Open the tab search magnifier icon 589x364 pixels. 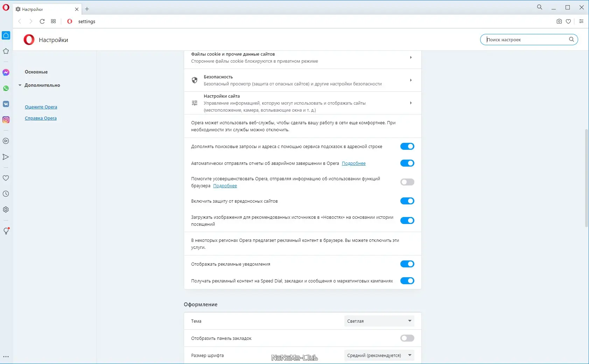(x=540, y=7)
